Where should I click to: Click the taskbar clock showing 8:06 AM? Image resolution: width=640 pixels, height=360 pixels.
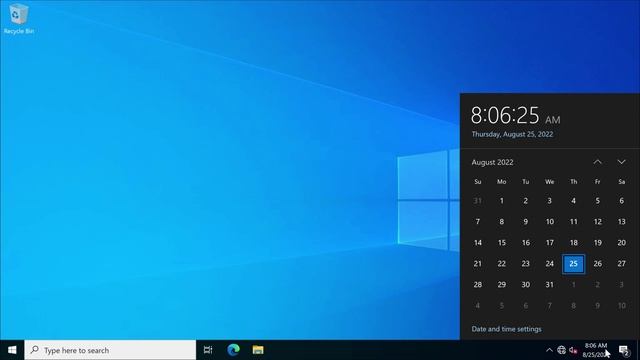tap(596, 350)
